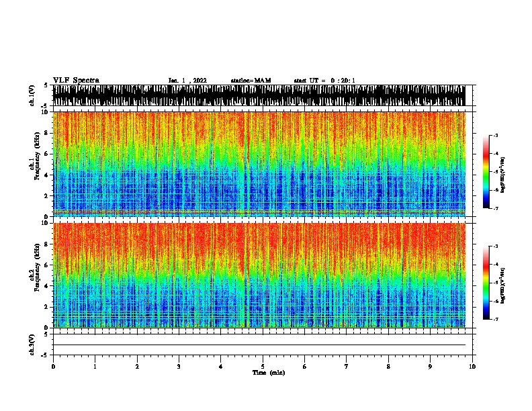The width and height of the screenshot is (532, 411).
Task: Click time axis tick label 3
Action: coord(179,367)
